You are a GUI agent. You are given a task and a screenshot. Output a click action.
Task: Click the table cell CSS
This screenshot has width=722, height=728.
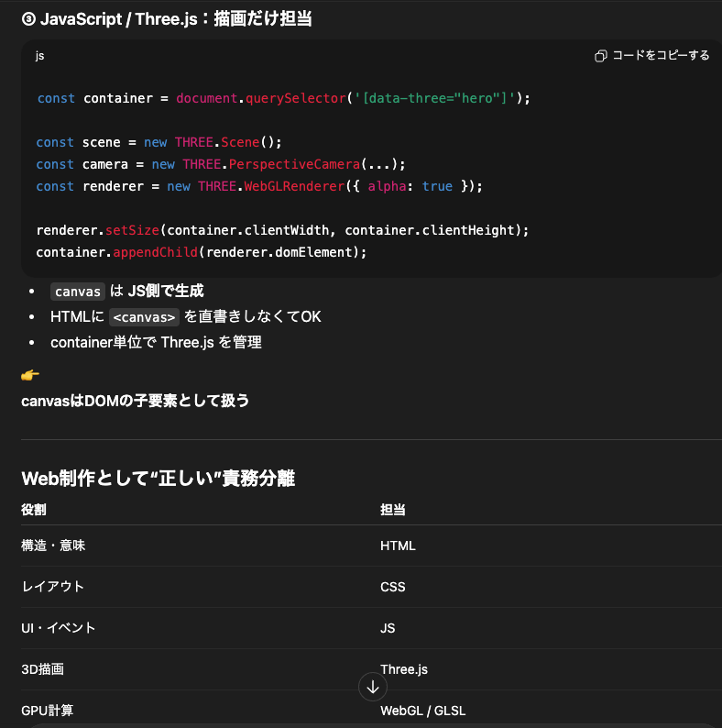393,587
